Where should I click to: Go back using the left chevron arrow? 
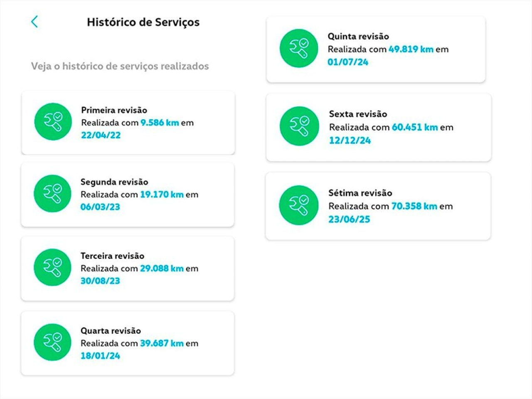pos(34,22)
